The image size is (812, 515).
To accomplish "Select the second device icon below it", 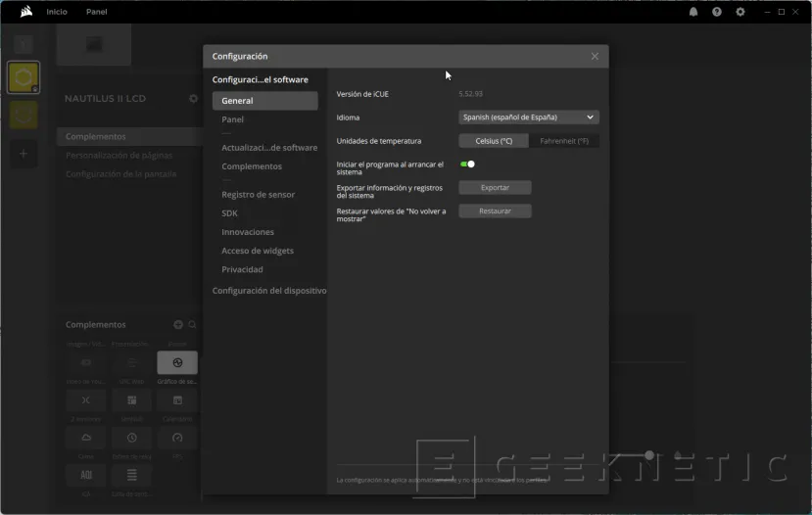I will click(x=24, y=115).
